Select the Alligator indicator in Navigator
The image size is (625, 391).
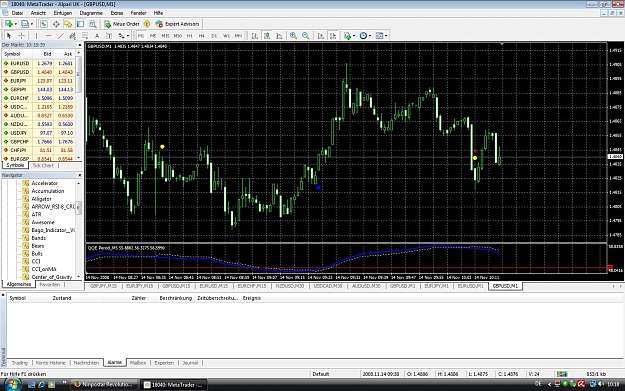pos(41,199)
